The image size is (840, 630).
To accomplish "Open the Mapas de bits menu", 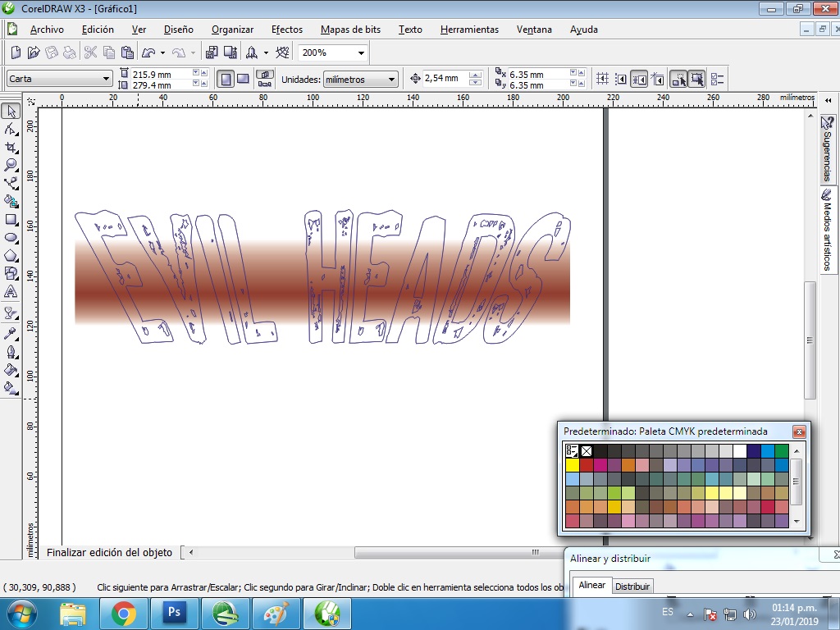I will pyautogui.click(x=350, y=30).
